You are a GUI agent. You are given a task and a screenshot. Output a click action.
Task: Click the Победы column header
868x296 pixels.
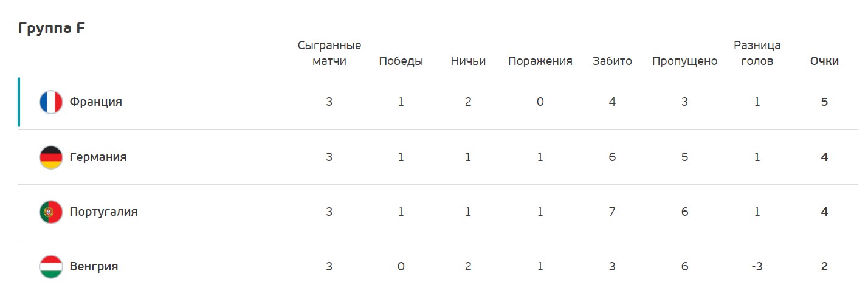(401, 61)
